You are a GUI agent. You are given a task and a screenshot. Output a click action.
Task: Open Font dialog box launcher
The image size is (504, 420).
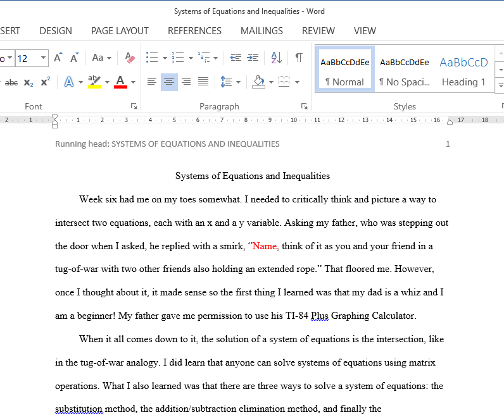point(134,106)
